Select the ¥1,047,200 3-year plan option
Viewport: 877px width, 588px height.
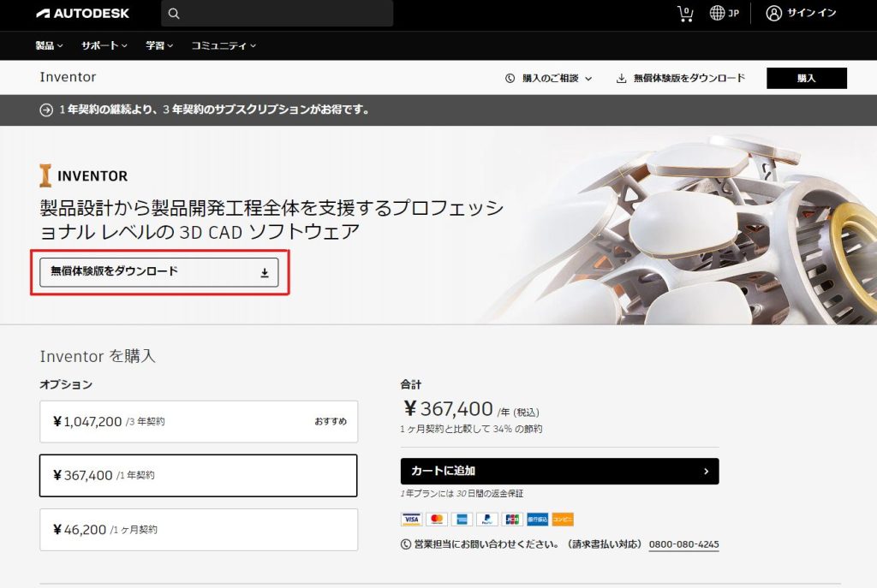[x=199, y=421]
